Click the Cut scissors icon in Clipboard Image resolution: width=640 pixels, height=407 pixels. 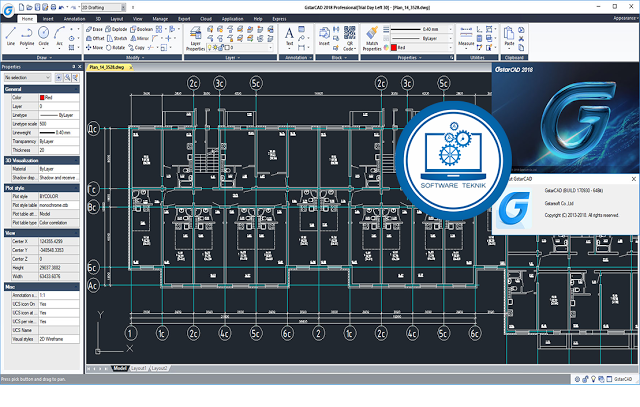point(521,38)
